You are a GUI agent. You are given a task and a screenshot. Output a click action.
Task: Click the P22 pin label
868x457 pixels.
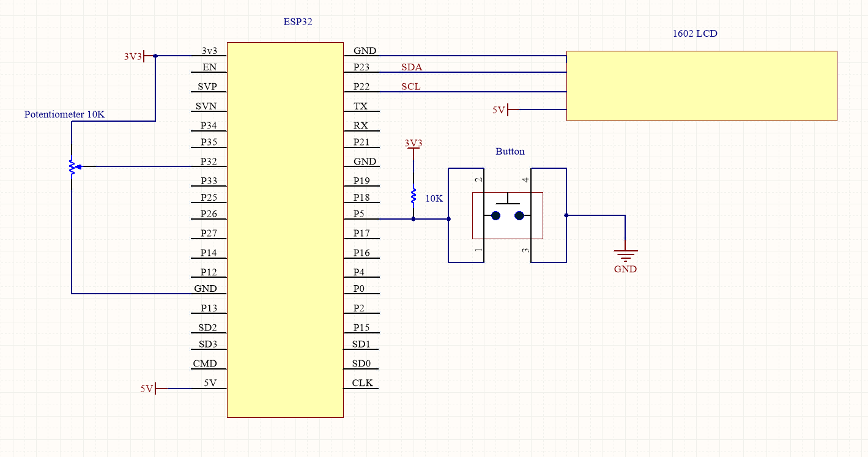[362, 87]
